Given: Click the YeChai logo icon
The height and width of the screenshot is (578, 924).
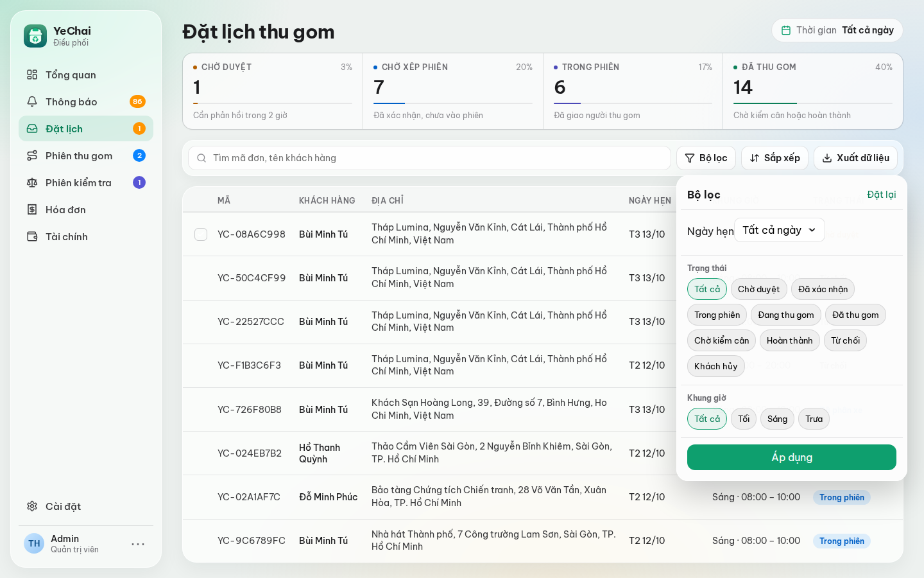Looking at the screenshot, I should 35,36.
